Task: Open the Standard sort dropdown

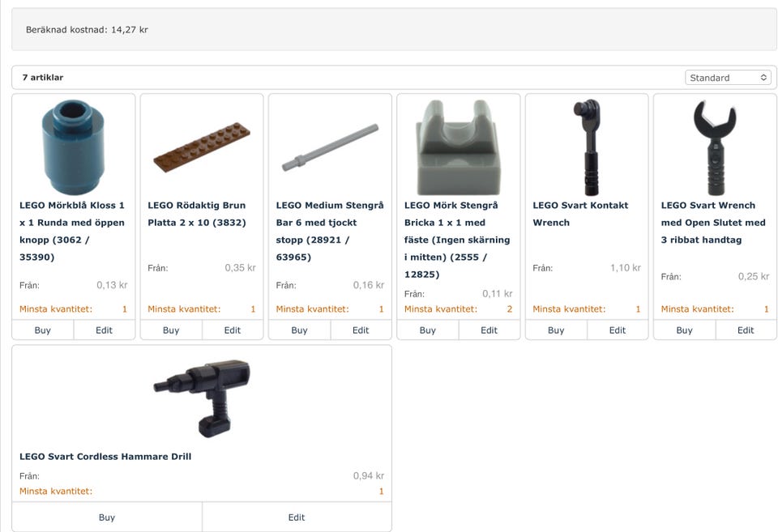Action: (728, 78)
